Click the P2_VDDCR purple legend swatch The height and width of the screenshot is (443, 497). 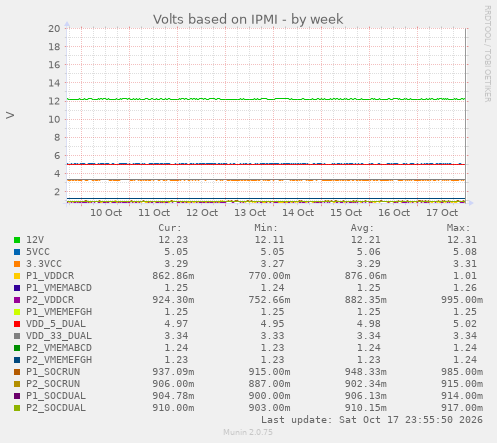click(17, 300)
